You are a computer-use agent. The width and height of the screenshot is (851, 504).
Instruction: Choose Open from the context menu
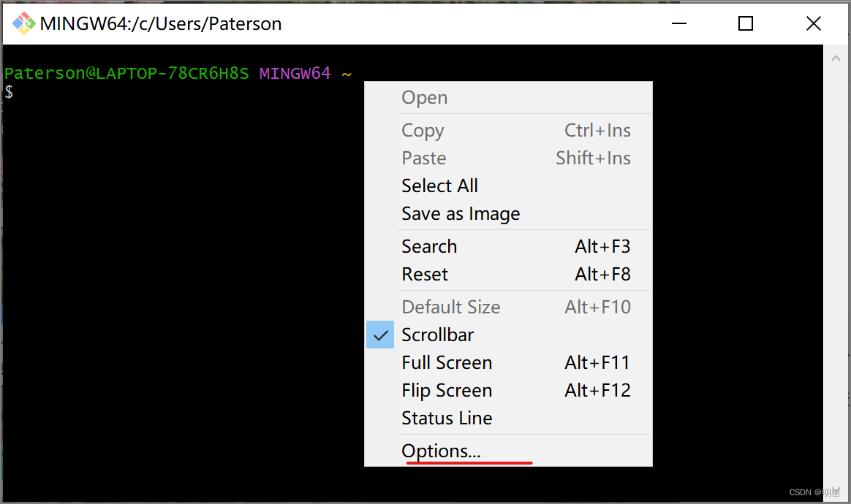pos(508,98)
